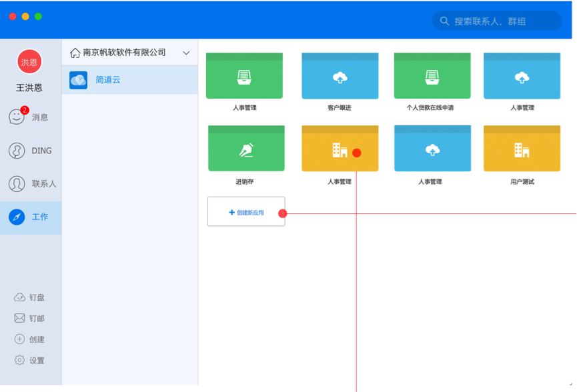Open the 用户测试 app
This screenshot has height=392, width=577.
[x=522, y=148]
